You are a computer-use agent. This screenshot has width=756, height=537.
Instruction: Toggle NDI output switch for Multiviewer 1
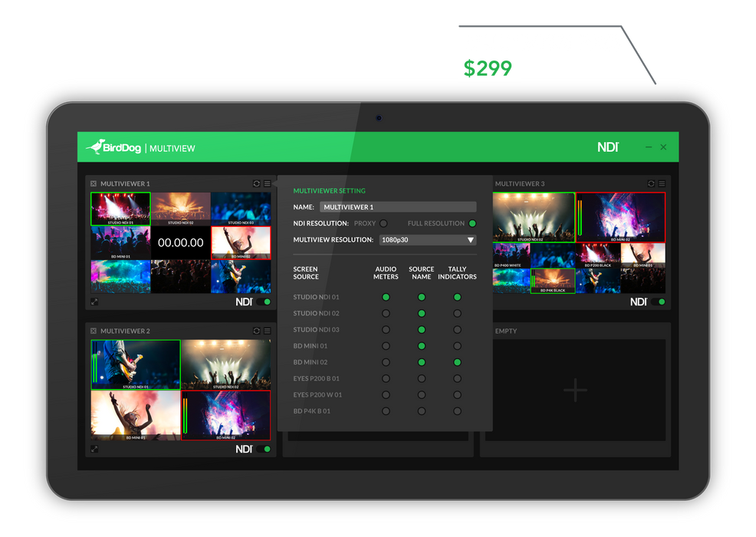267,302
